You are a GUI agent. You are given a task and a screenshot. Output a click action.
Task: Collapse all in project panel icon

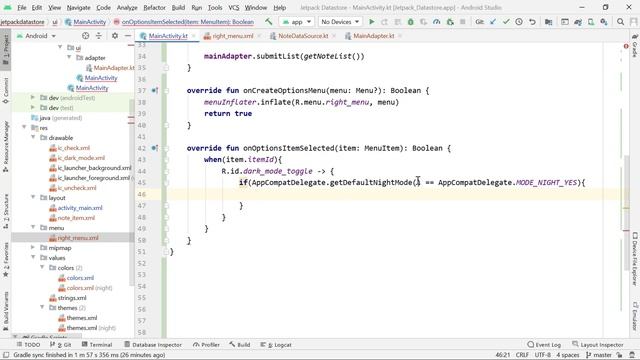99,36
